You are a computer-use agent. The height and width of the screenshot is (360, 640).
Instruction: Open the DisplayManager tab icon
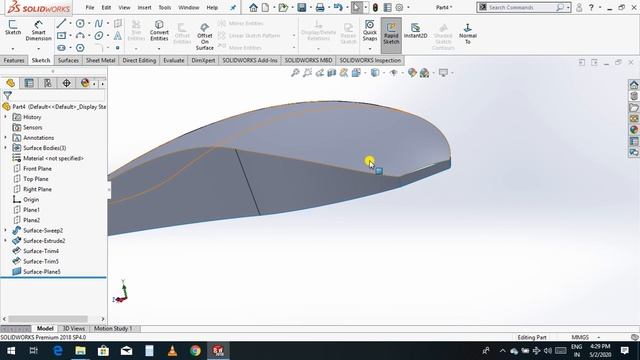click(x=85, y=83)
